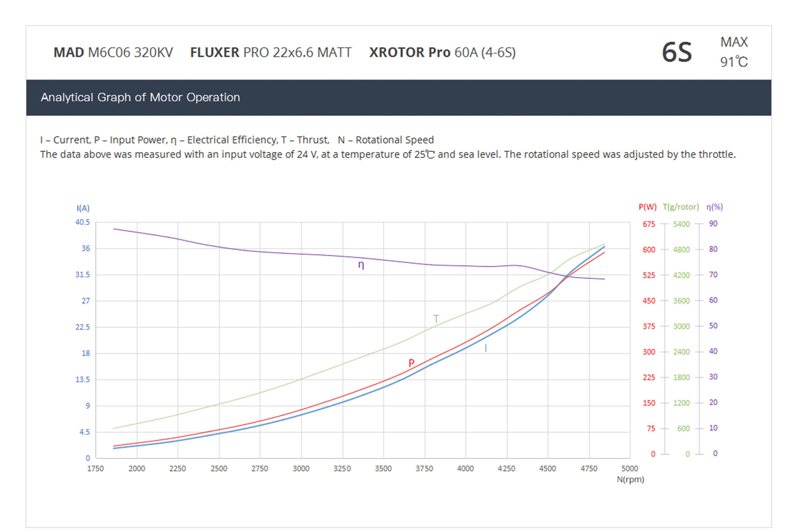Screen dimensions: 797x532
Task: Click Analytical Graph of Motor Operation header
Action: (x=140, y=97)
